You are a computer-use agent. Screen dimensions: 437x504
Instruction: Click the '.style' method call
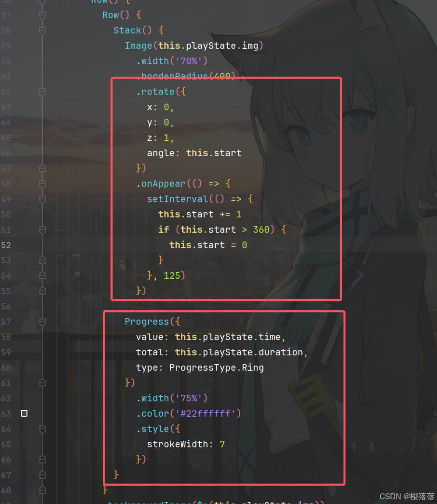pyautogui.click(x=152, y=429)
